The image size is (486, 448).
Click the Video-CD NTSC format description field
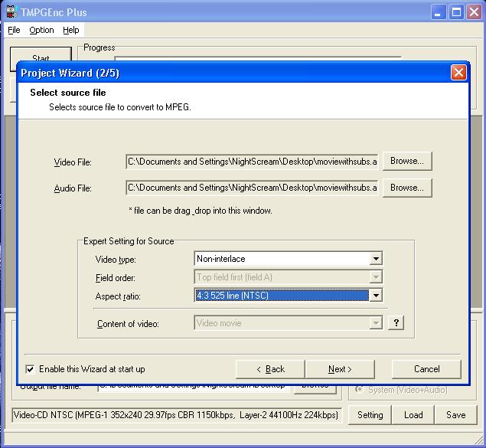coord(176,415)
